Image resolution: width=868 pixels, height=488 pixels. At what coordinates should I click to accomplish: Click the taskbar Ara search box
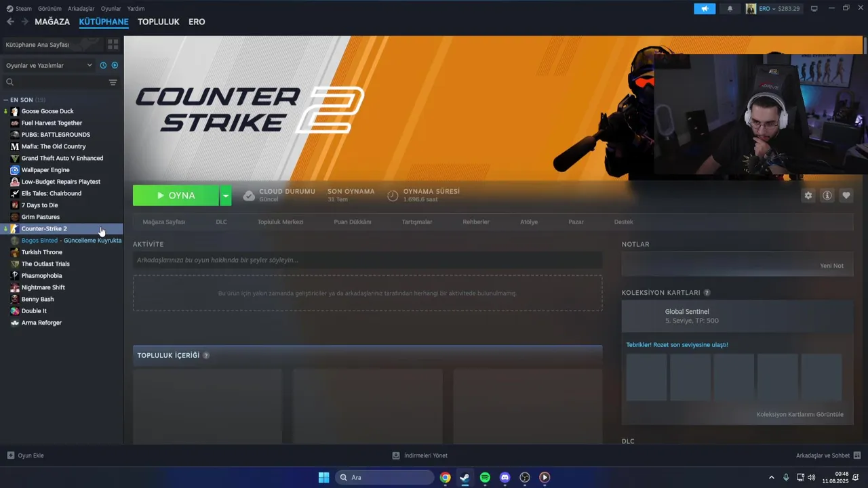(384, 477)
